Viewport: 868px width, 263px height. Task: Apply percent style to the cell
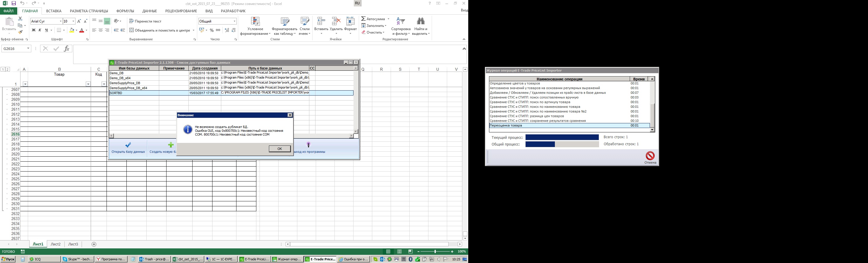(212, 30)
